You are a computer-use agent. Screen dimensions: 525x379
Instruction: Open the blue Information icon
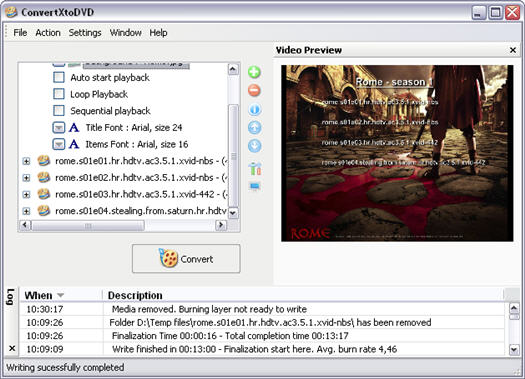pyautogui.click(x=254, y=109)
